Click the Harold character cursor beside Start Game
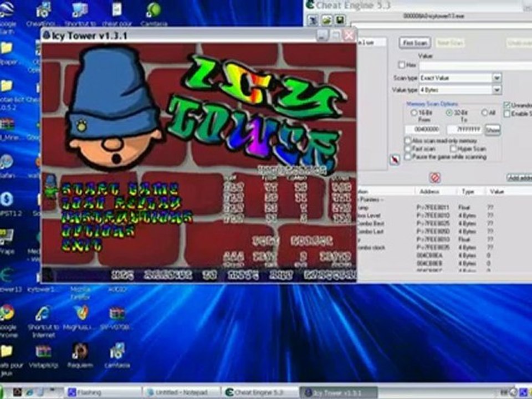Viewport: 532px width, 399px height. coord(50,186)
